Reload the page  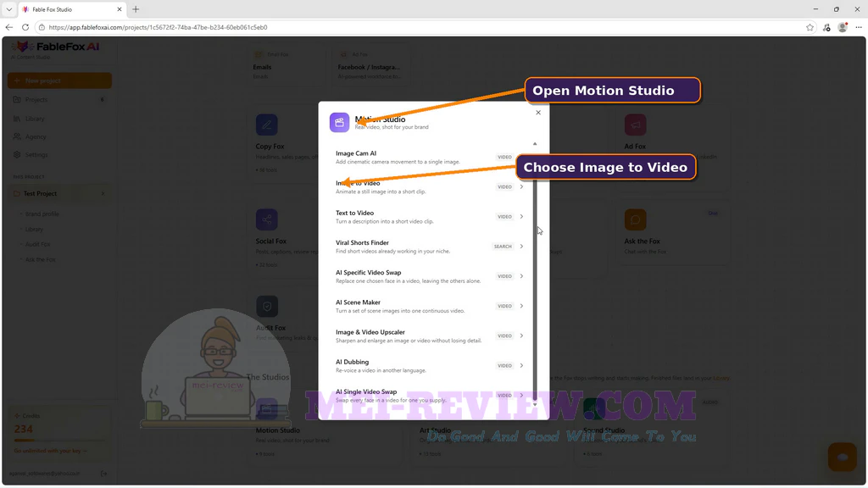point(25,27)
